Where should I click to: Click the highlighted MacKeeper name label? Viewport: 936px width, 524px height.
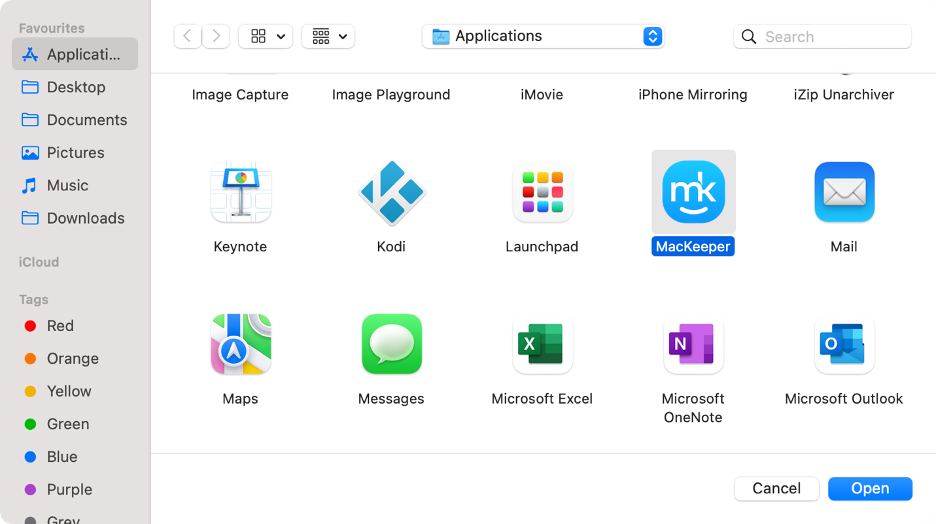point(693,246)
